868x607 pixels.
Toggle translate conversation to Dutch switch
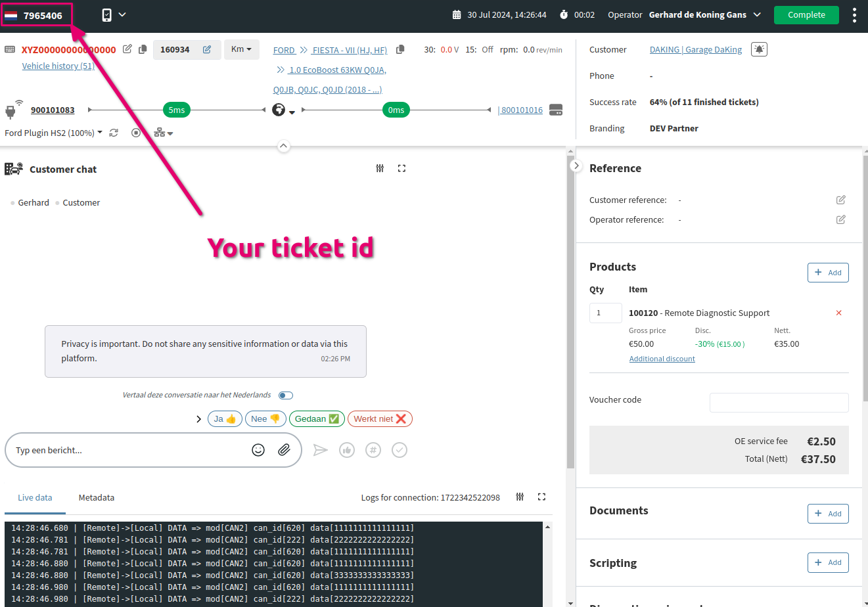click(285, 395)
